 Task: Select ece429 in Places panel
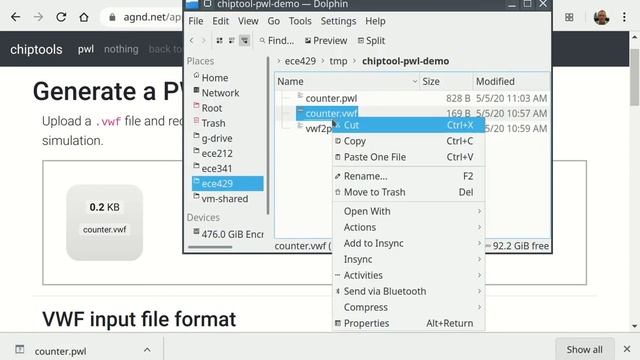click(x=228, y=183)
